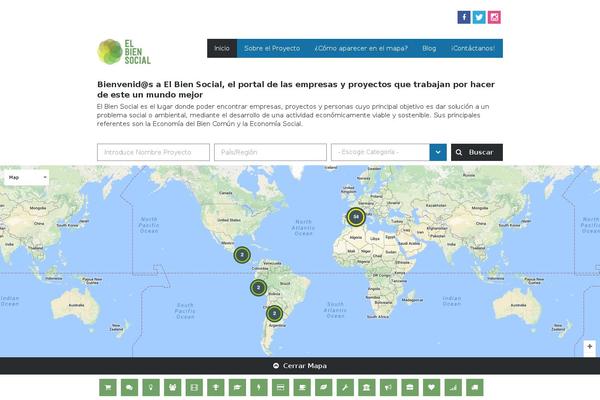
Task: Filter by bank building category icon
Action: [x=367, y=387]
